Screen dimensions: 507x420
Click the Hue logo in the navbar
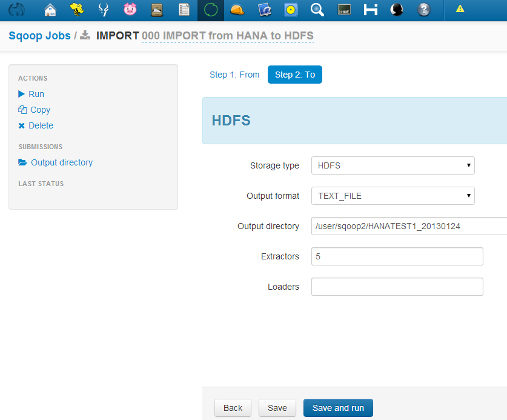point(16,10)
